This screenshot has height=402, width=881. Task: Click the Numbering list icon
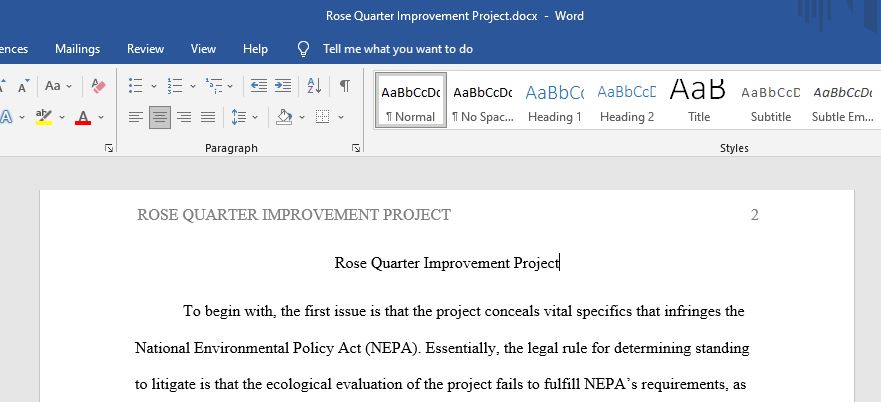(175, 85)
